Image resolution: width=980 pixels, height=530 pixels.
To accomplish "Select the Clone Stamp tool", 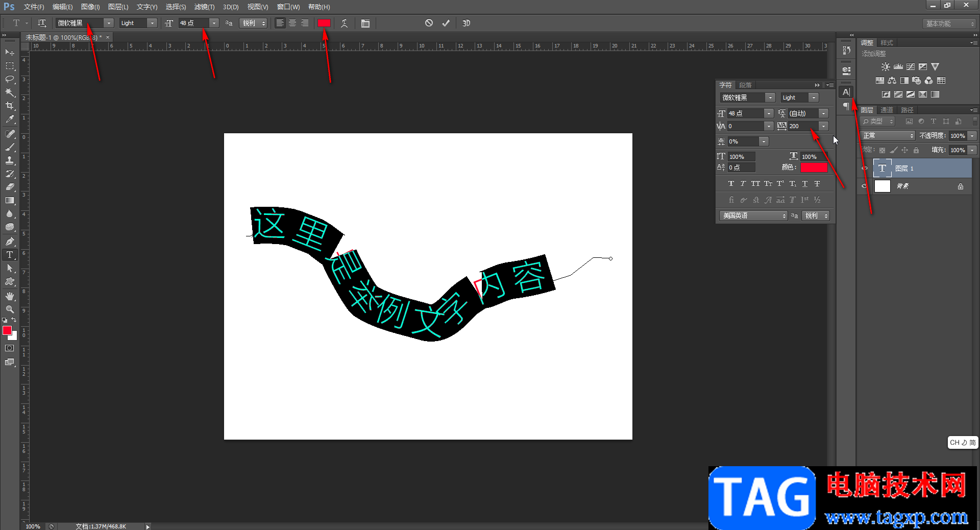I will point(10,160).
